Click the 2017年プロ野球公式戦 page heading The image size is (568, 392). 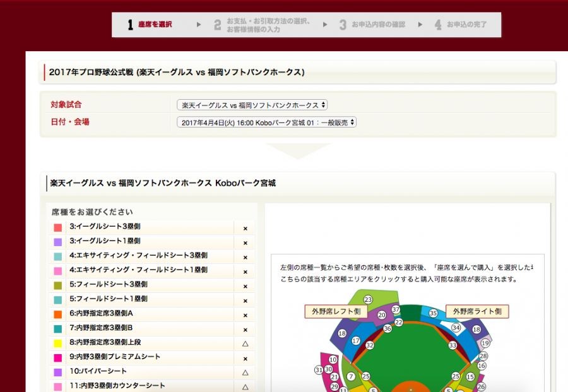pos(177,72)
